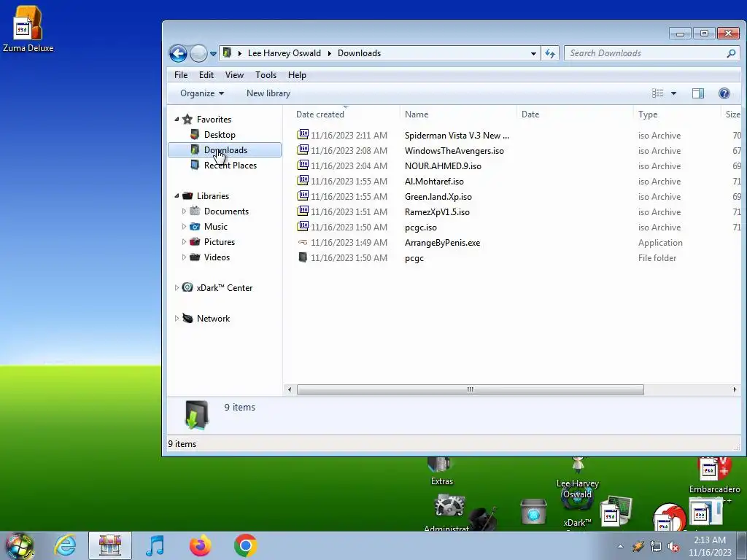Click the Extras desktop icon
The image size is (747, 560).
(x=441, y=472)
